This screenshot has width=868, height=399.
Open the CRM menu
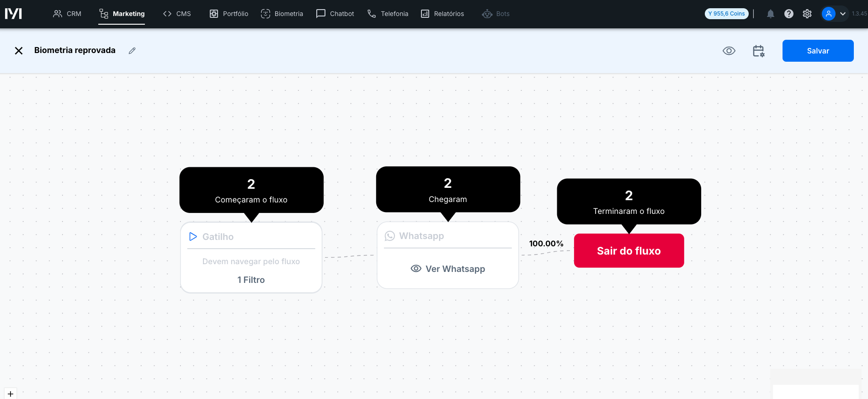click(67, 14)
